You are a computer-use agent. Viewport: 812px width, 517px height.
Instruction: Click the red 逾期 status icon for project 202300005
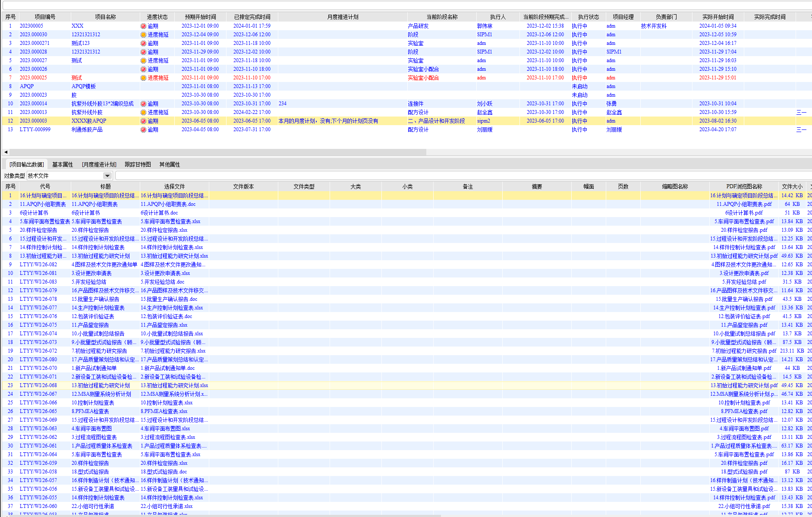pyautogui.click(x=143, y=26)
